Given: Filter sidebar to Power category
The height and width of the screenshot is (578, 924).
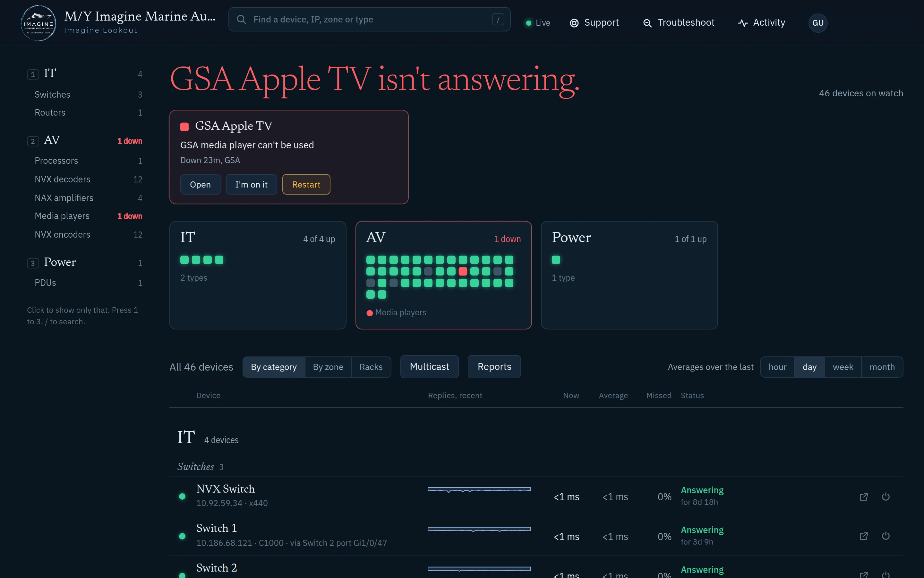Looking at the screenshot, I should point(85,262).
